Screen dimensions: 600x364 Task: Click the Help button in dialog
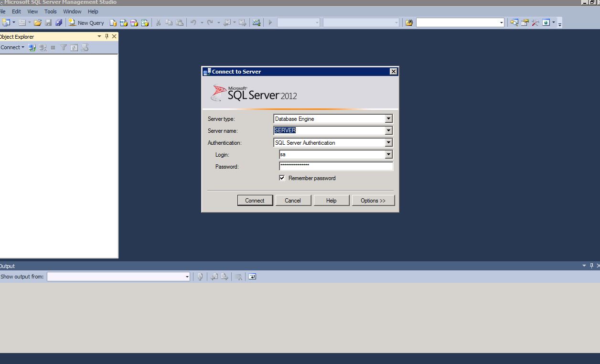(332, 201)
